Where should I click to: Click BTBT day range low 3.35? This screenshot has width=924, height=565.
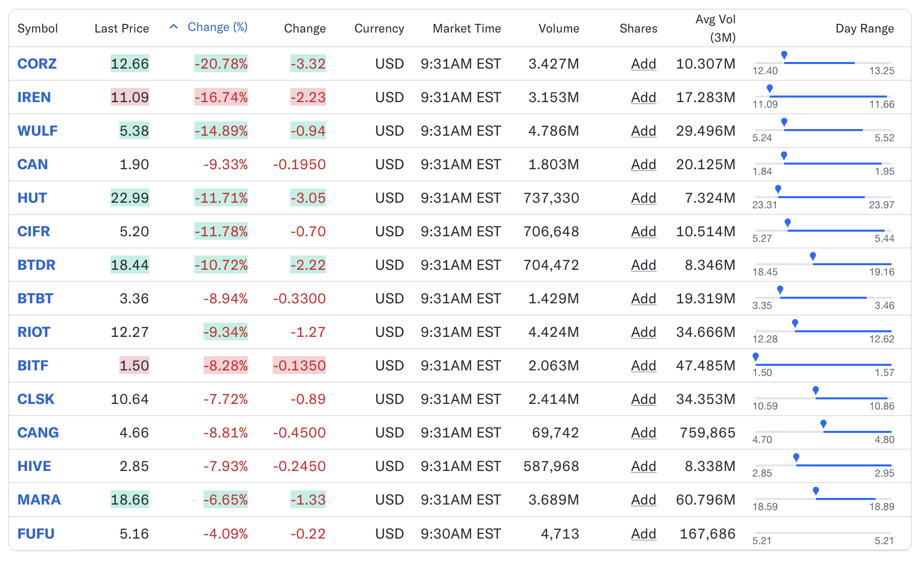[762, 305]
